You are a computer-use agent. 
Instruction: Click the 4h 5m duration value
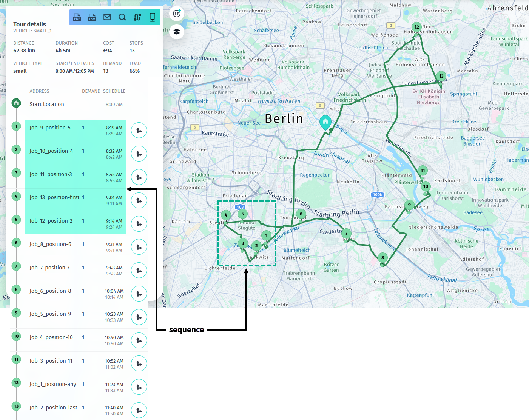tap(63, 51)
